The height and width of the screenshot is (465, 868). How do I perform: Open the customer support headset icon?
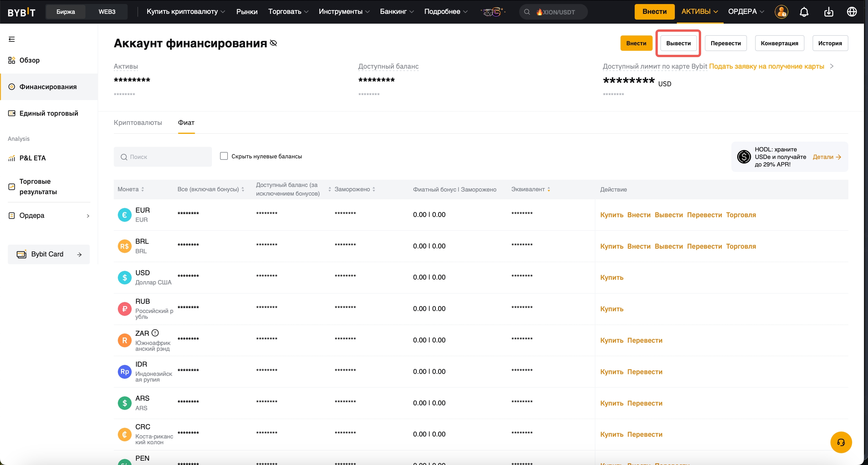(841, 442)
